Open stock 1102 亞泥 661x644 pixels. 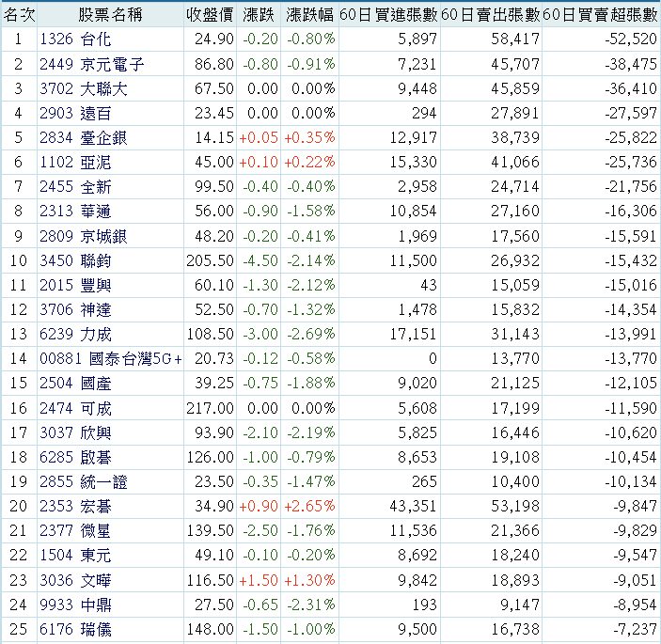(75, 162)
